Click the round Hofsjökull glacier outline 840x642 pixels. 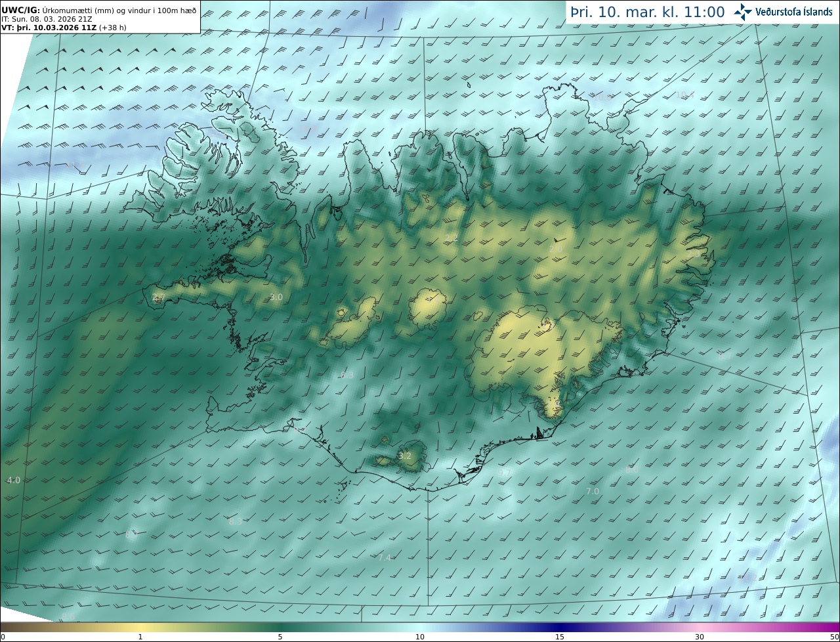[x=428, y=309]
